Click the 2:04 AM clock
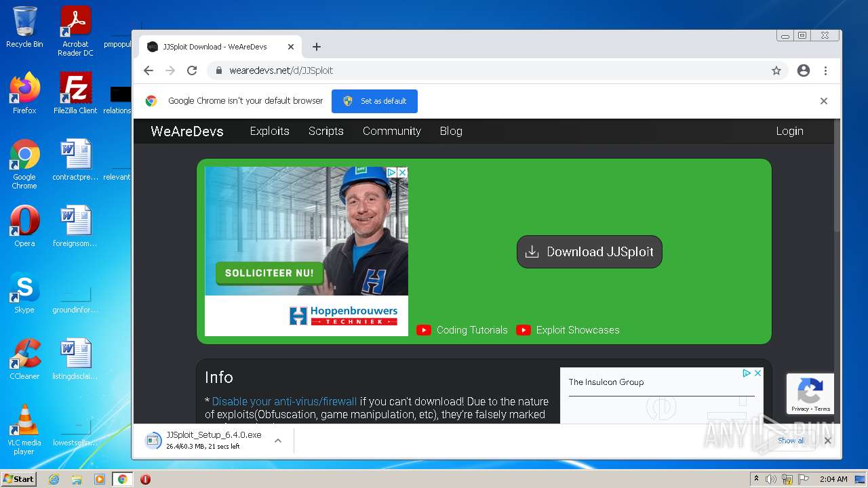The width and height of the screenshot is (868, 488). (x=833, y=479)
